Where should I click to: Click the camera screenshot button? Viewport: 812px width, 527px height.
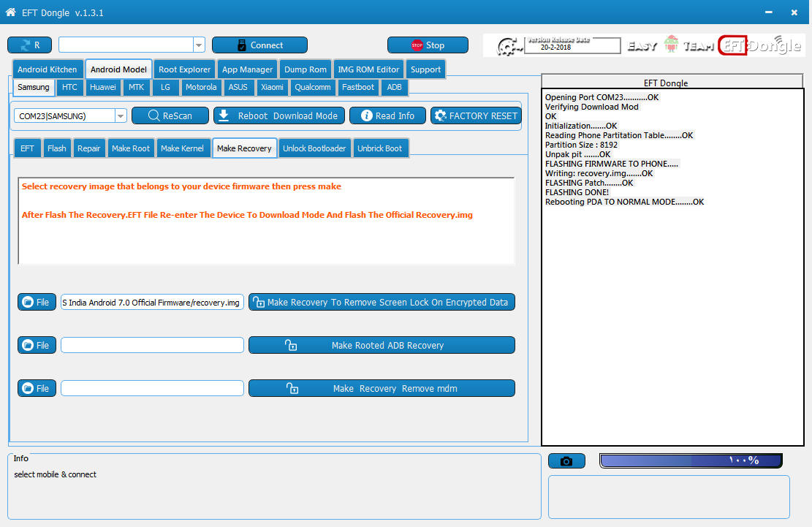click(566, 460)
